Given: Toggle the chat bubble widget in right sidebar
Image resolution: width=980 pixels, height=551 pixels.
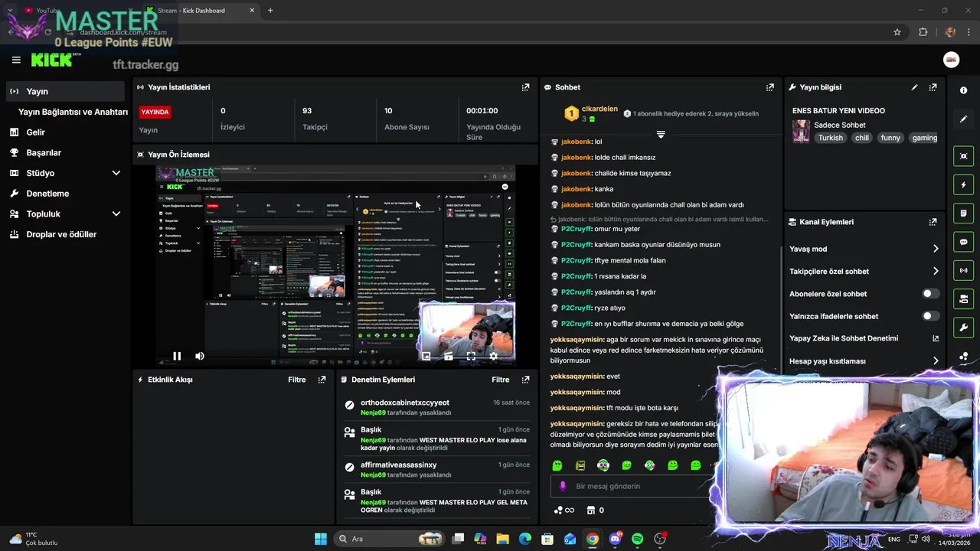Looking at the screenshot, I should (x=963, y=242).
